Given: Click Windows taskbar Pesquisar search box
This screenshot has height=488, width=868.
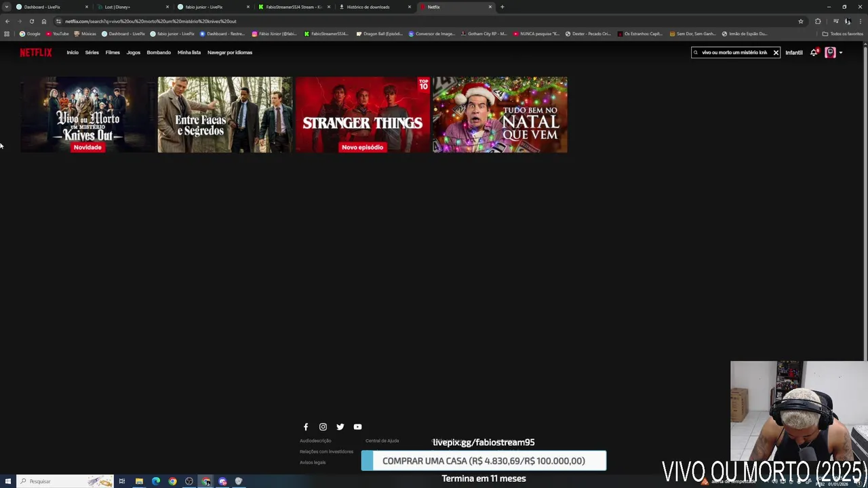Looking at the screenshot, I should pyautogui.click(x=64, y=481).
